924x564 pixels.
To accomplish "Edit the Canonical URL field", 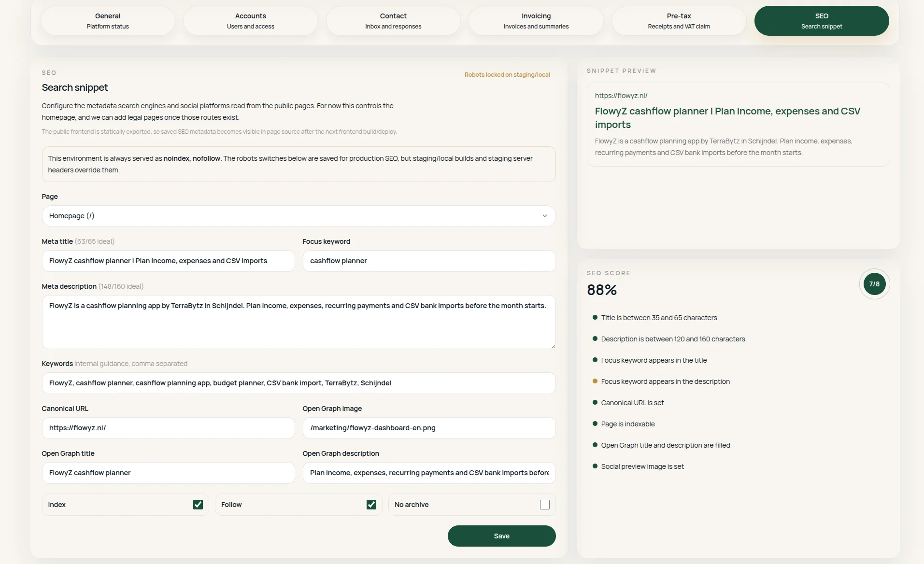I will point(168,428).
